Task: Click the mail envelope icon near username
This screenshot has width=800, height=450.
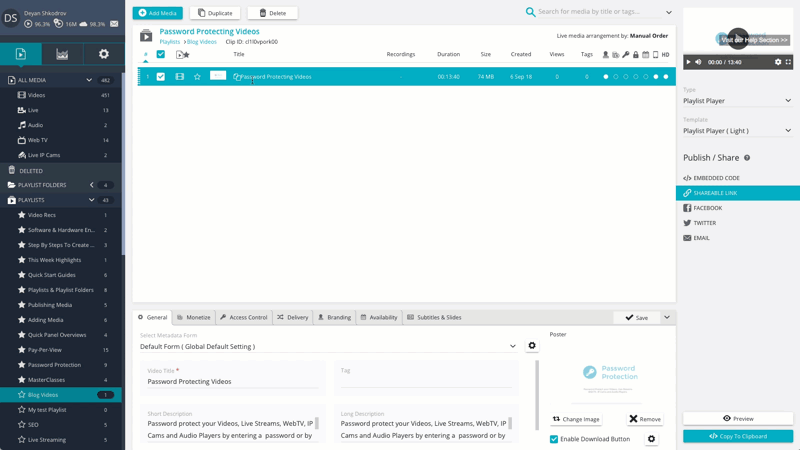Action: click(x=114, y=24)
